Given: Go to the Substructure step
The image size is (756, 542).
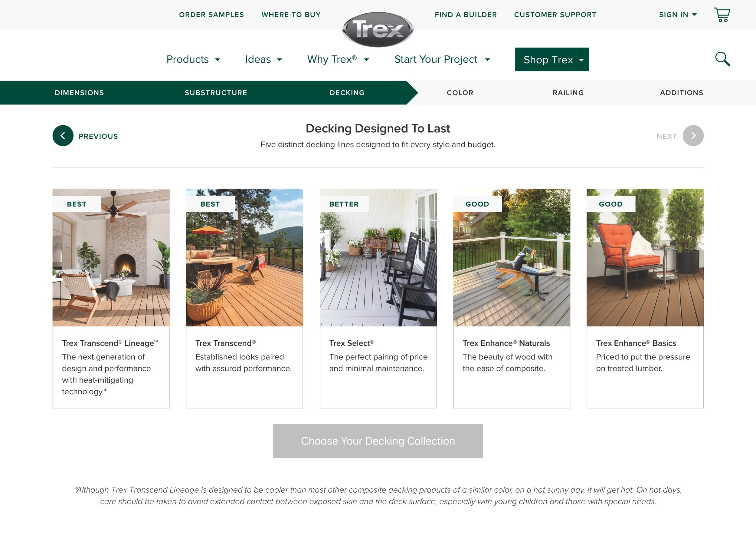Looking at the screenshot, I should pos(216,93).
